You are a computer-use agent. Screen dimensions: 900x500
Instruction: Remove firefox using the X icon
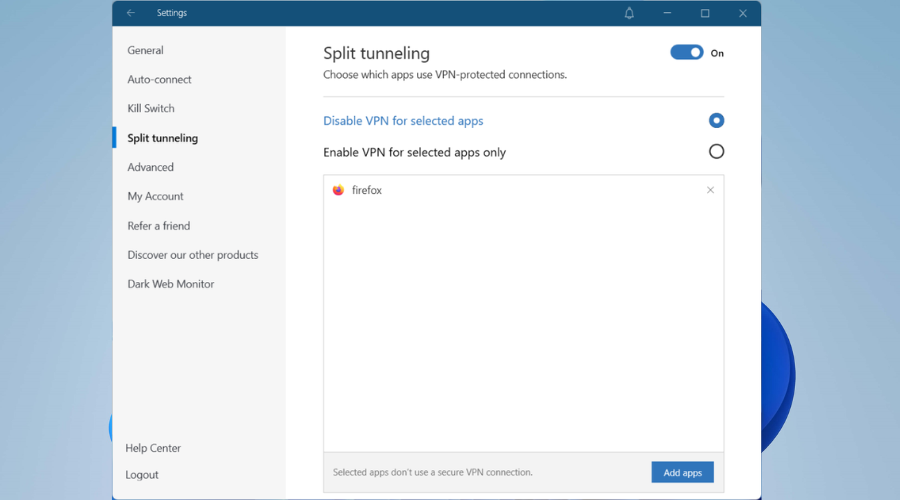click(x=710, y=190)
